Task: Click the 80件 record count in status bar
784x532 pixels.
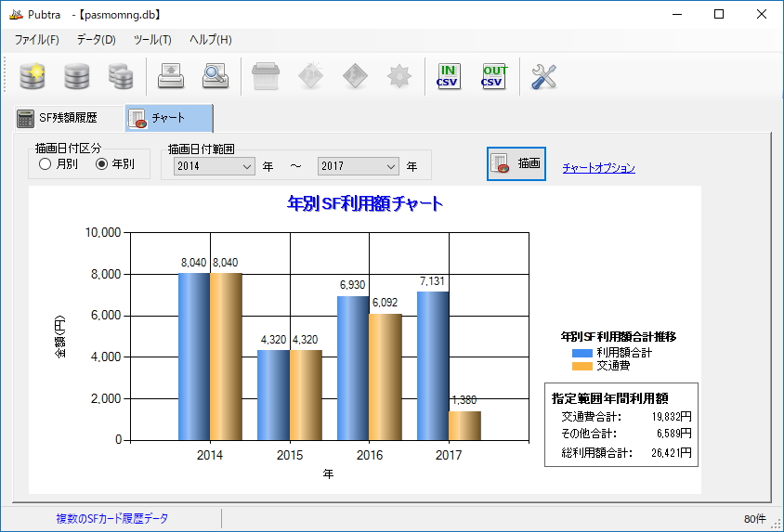Action: [x=754, y=519]
